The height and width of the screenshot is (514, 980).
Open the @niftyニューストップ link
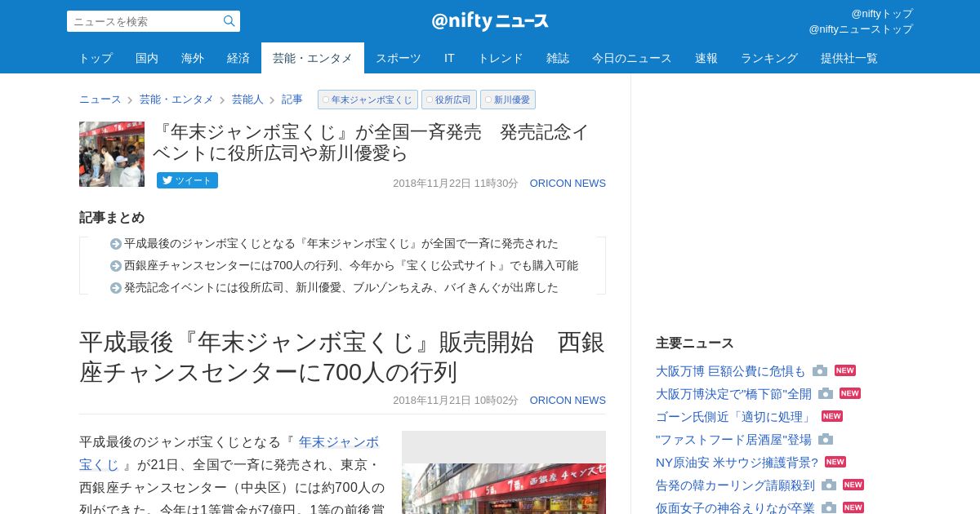pos(861,29)
